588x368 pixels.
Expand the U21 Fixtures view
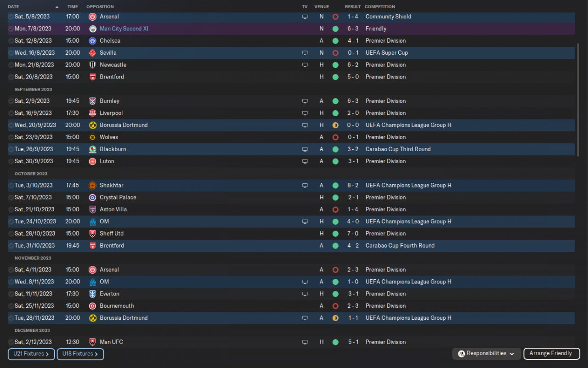[x=31, y=354]
